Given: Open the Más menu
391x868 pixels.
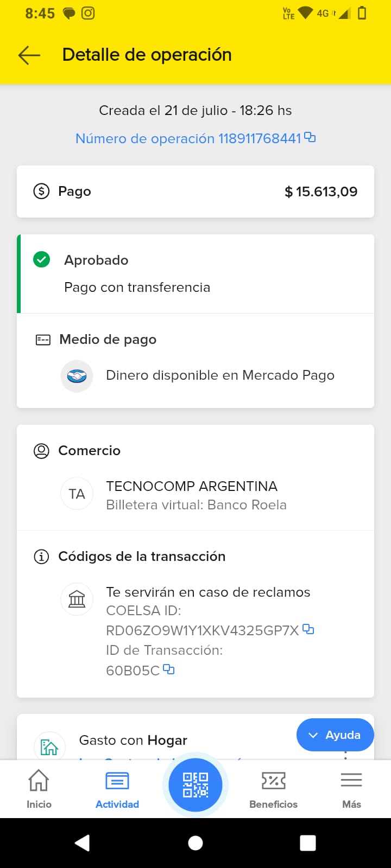Looking at the screenshot, I should (x=351, y=789).
